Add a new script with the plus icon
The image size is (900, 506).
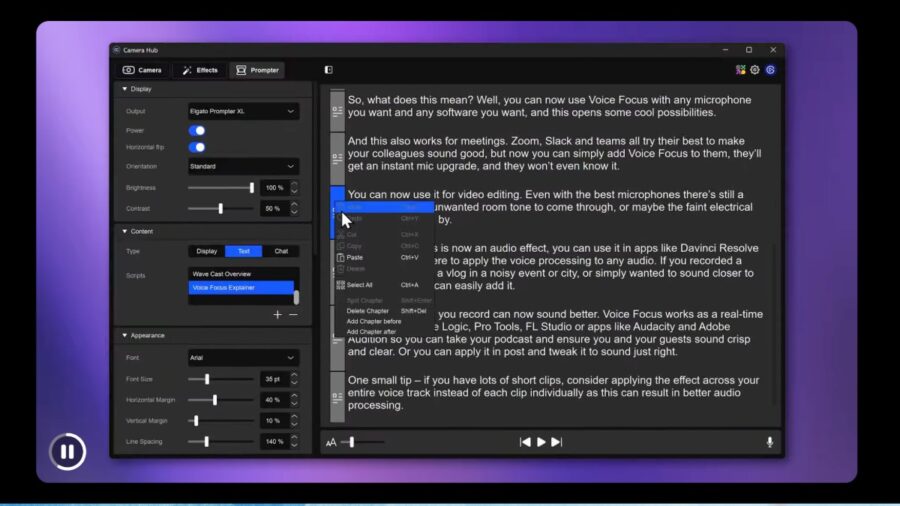click(278, 314)
